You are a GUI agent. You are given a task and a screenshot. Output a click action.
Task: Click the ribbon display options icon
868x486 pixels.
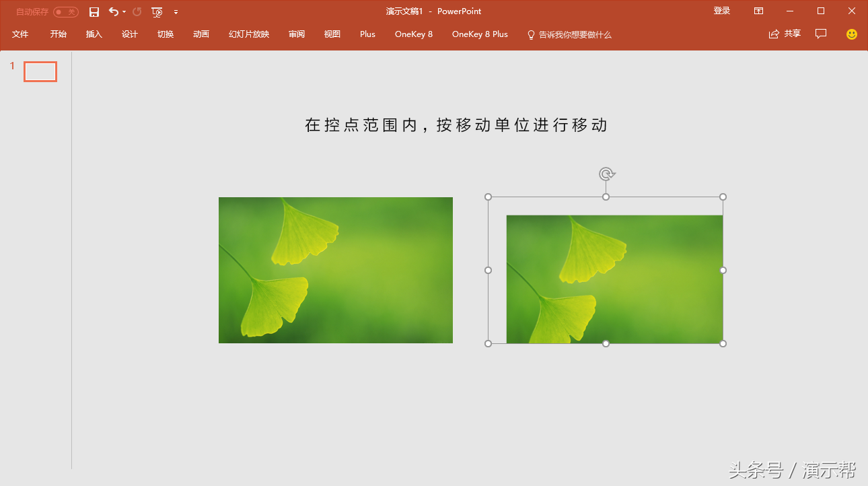coord(758,11)
